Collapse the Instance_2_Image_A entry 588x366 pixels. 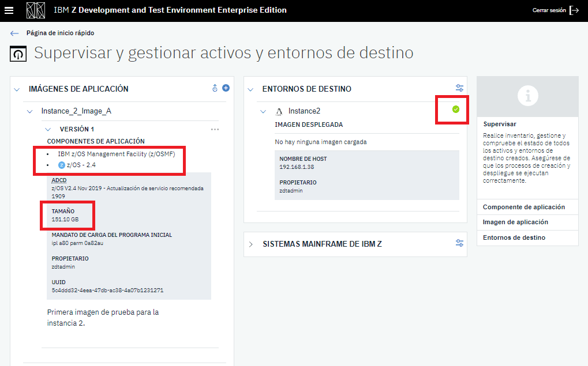click(x=30, y=111)
